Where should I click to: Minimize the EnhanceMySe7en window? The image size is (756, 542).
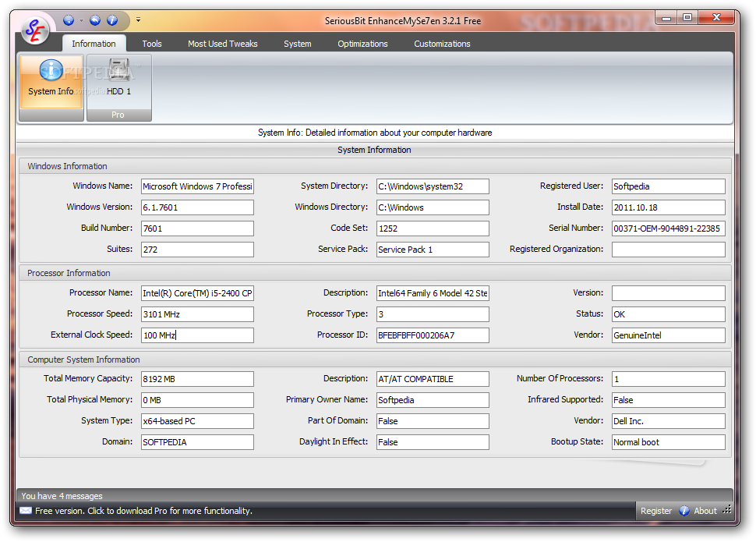pyautogui.click(x=667, y=19)
